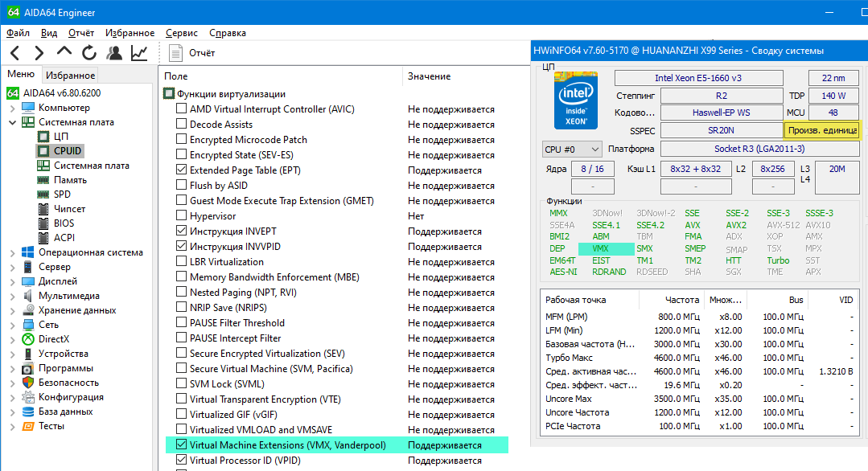
Task: Check the Nested Paging (NPT, RVI) box
Action: [x=182, y=293]
